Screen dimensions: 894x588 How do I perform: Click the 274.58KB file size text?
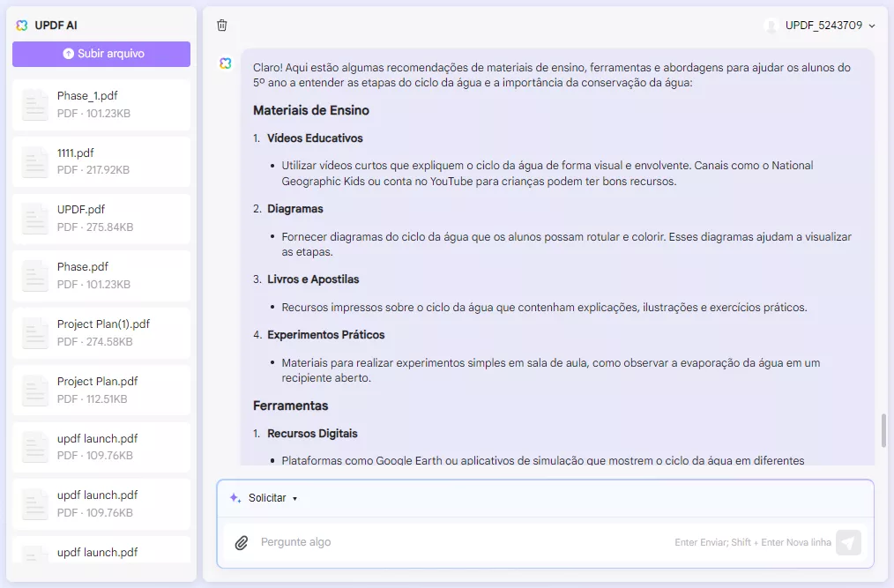coord(109,342)
